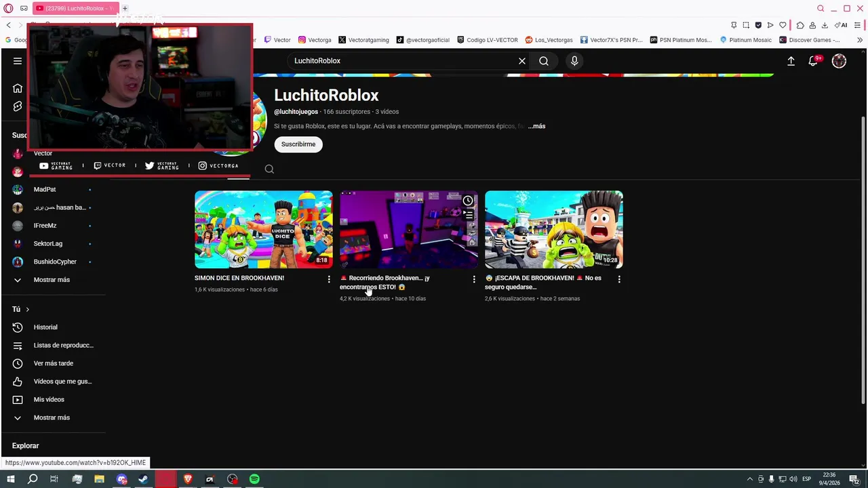
Task: Show more bookmarks with double chevron
Action: click(860, 40)
